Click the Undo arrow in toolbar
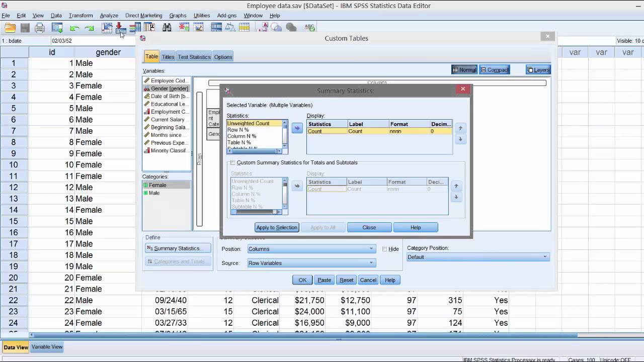The height and width of the screenshot is (362, 644). click(74, 28)
